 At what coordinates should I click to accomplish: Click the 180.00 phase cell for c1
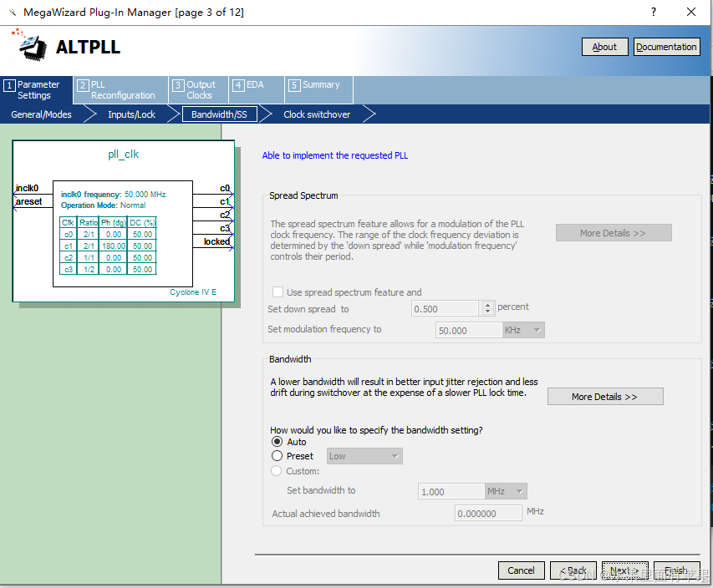coord(114,246)
